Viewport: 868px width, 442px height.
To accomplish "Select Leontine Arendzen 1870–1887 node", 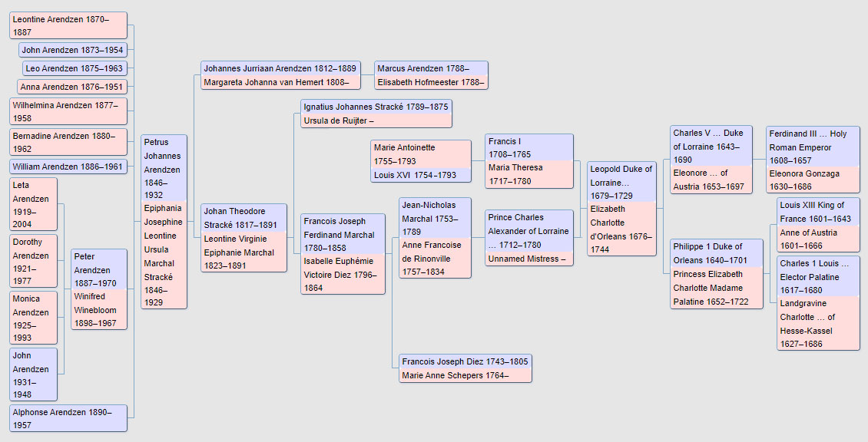I will click(68, 25).
